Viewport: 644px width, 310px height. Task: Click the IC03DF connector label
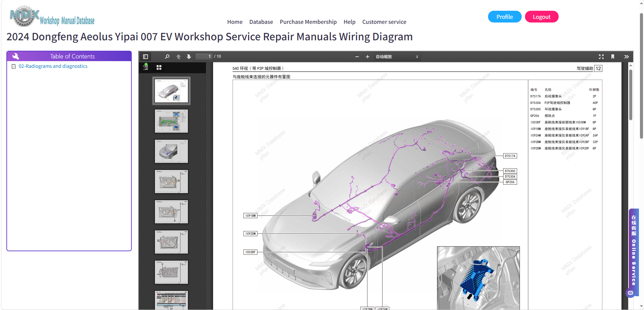[x=250, y=252]
